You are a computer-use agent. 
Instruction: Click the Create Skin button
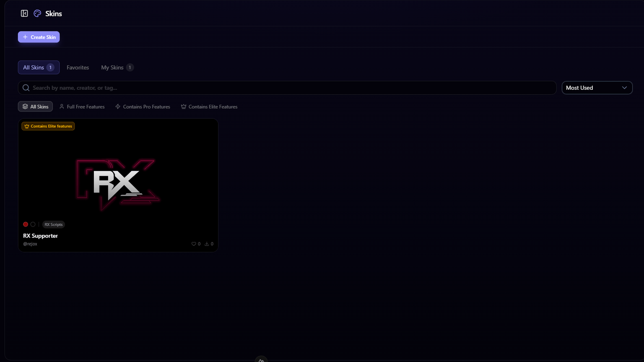39,37
